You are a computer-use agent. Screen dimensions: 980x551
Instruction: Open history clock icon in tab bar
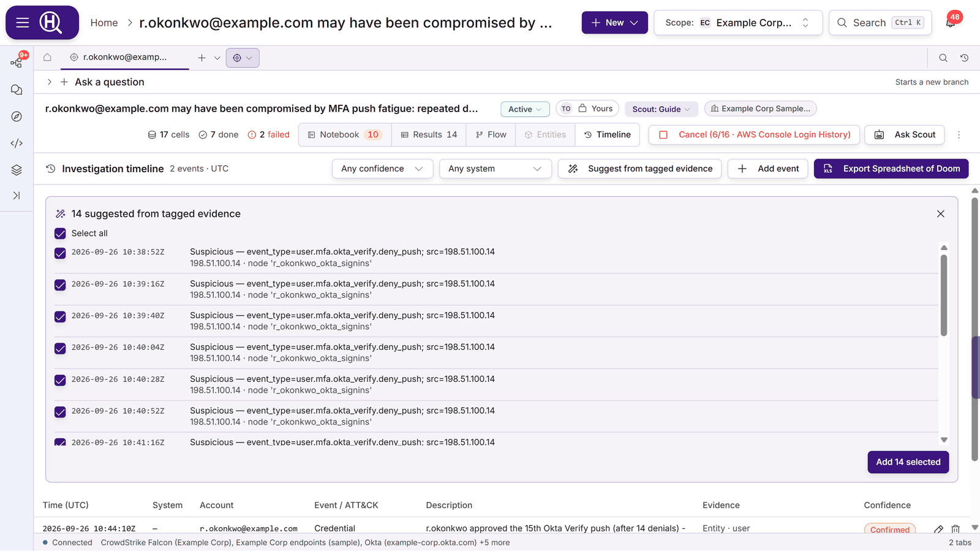964,58
